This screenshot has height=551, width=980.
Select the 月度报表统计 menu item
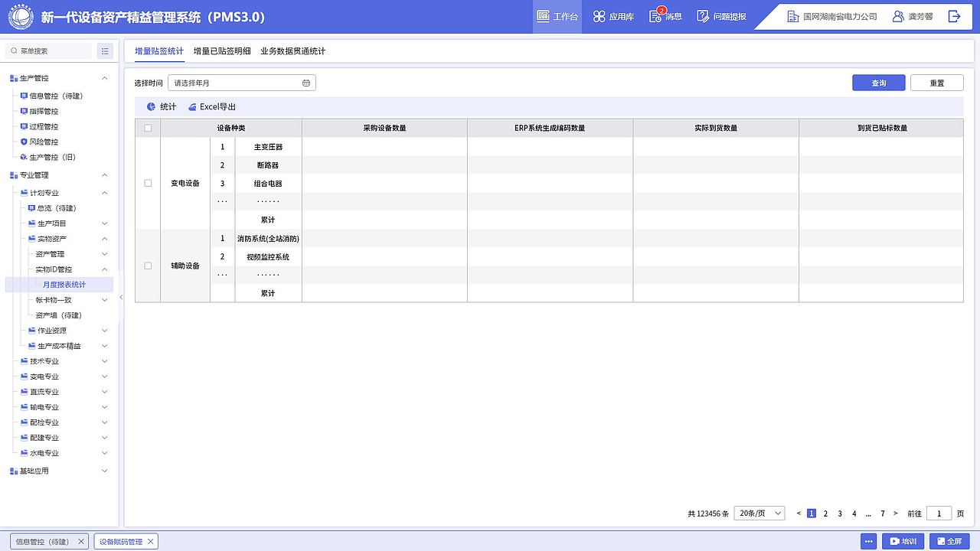[x=59, y=285]
